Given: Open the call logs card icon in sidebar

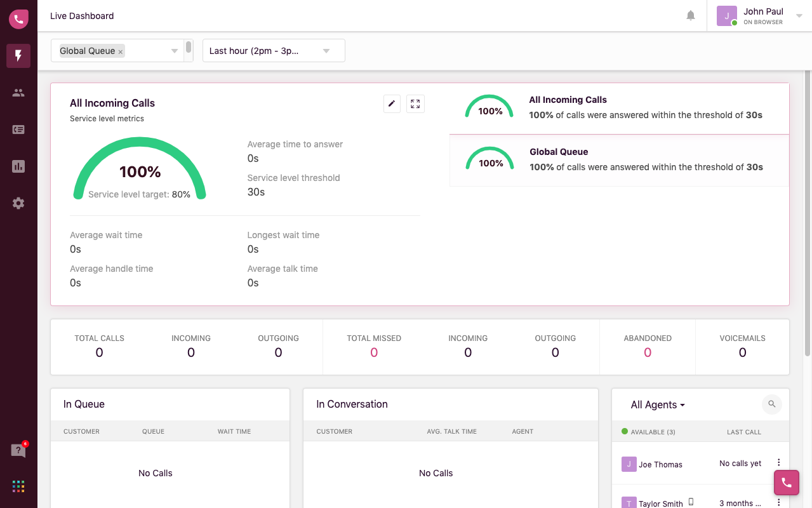Looking at the screenshot, I should point(18,130).
